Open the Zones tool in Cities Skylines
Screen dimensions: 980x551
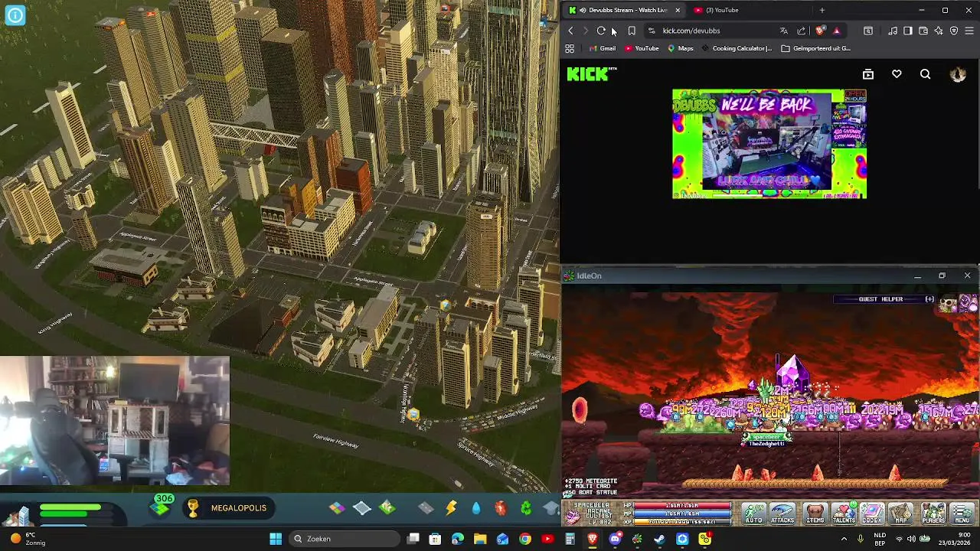[x=337, y=507]
